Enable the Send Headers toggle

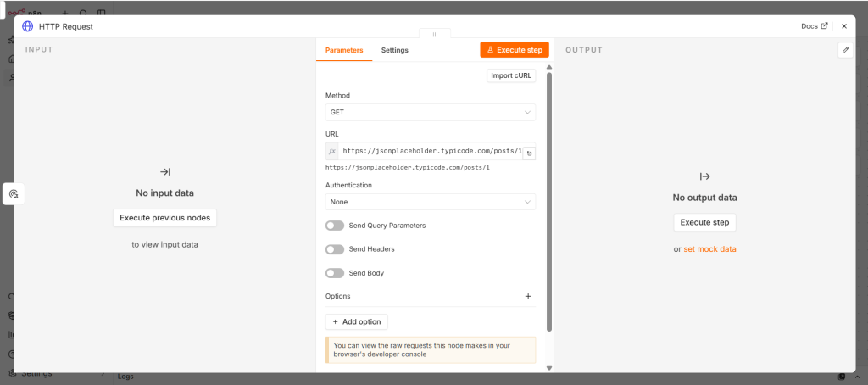point(335,249)
